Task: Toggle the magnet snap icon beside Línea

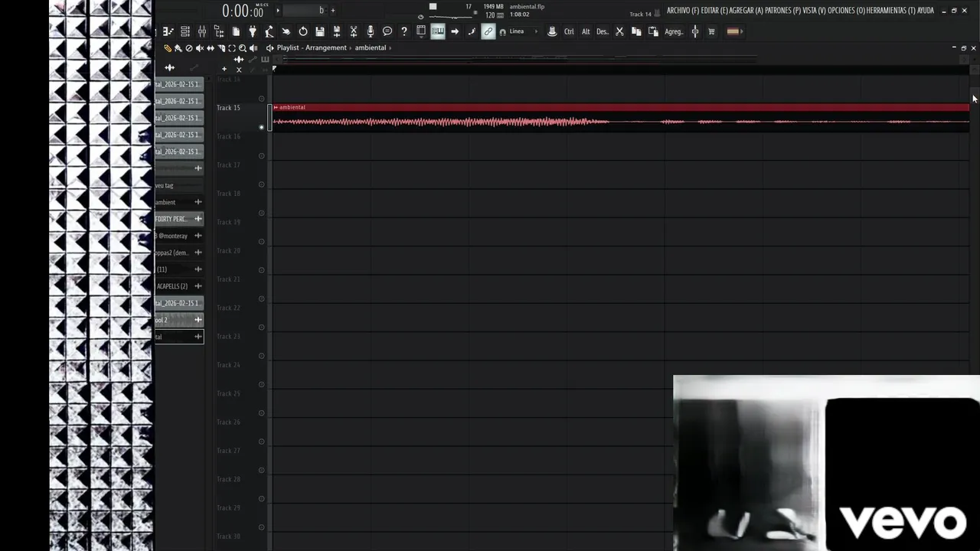Action: 502,32
